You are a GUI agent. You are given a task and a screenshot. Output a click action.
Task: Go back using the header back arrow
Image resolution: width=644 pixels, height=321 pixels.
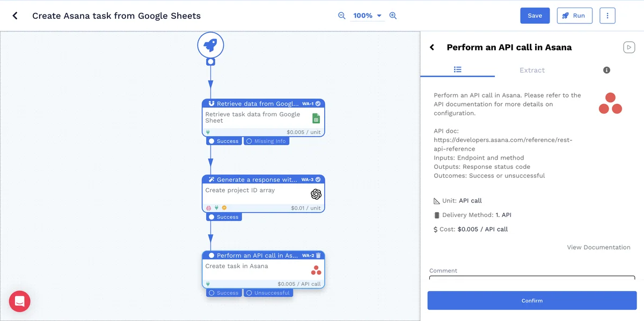click(15, 16)
